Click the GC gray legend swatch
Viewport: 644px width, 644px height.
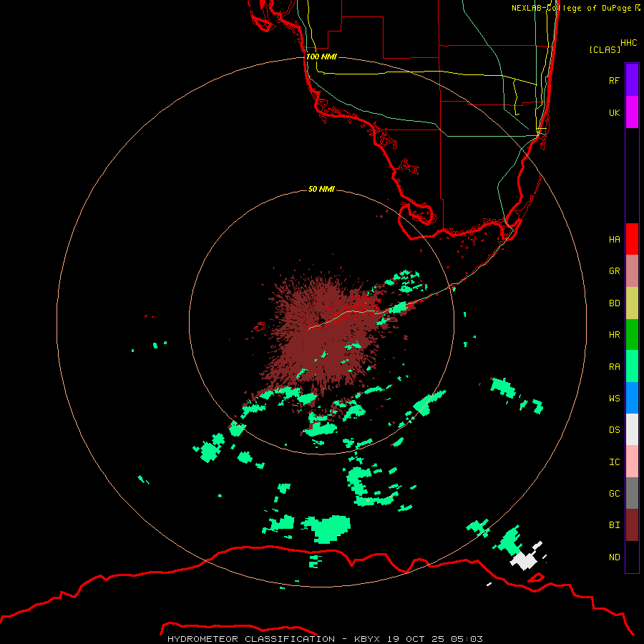click(632, 493)
